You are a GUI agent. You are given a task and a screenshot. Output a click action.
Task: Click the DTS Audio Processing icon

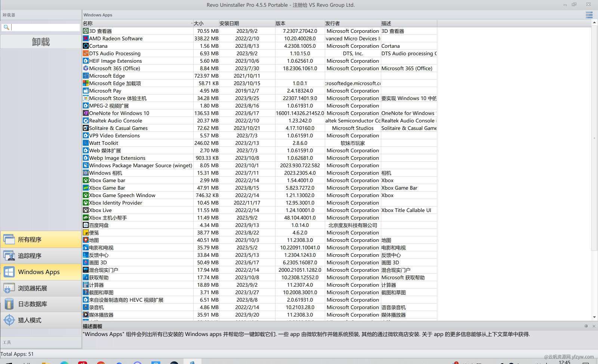tap(86, 53)
